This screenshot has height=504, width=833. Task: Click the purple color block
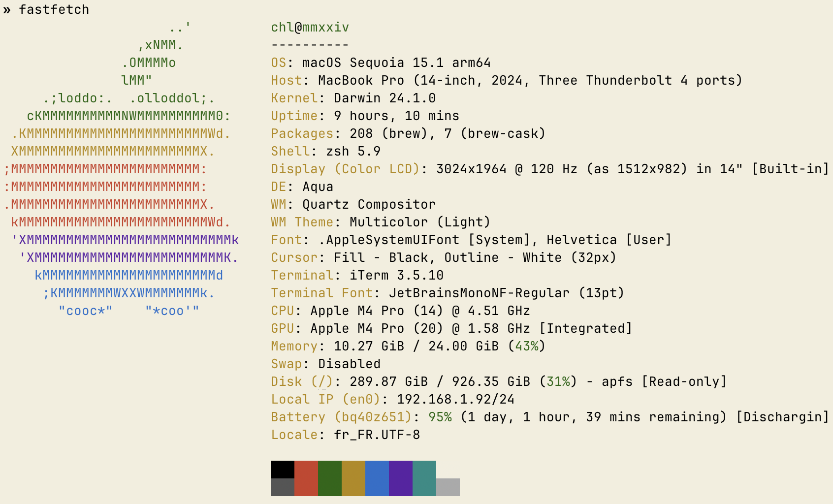[400, 478]
